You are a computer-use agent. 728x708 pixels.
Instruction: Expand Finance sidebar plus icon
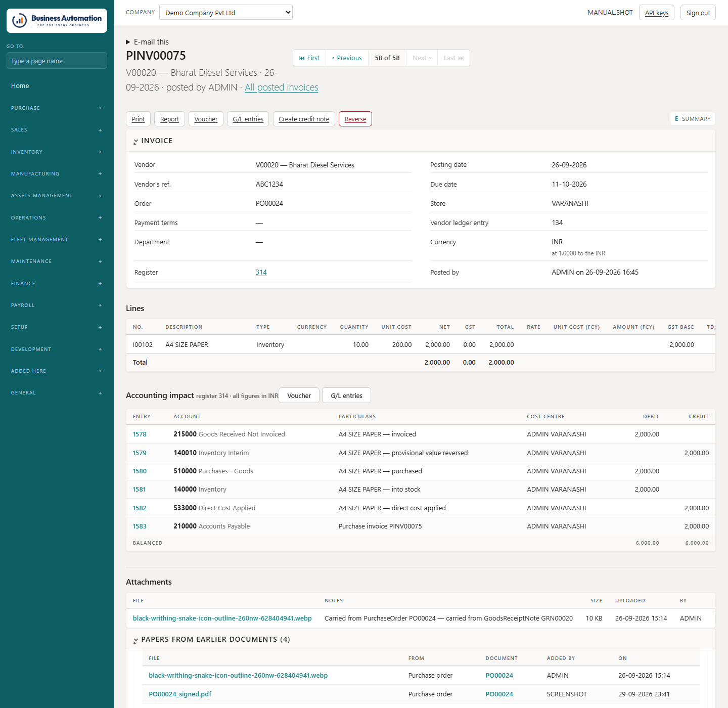tap(100, 284)
